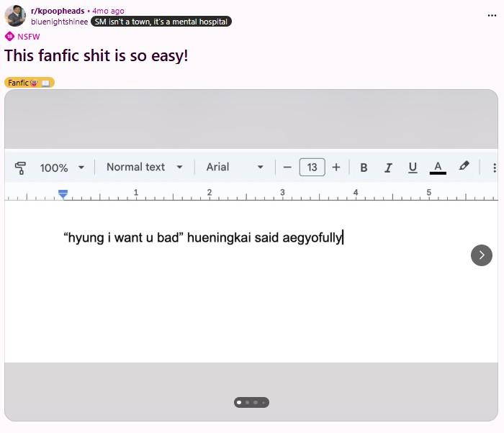504x433 pixels.
Task: Open the text color picker
Action: [x=438, y=168]
